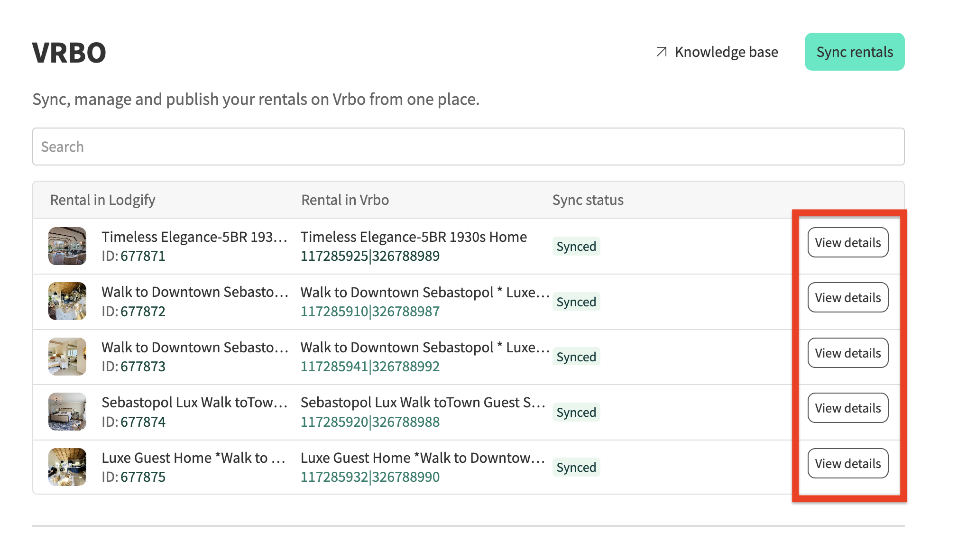Open Vrbo listing 117285920|326788988
This screenshot has width=967, height=560.
tap(370, 422)
